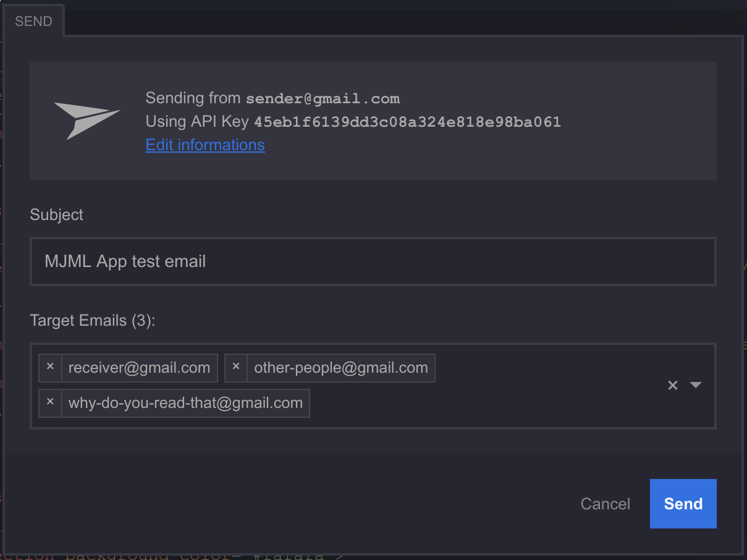This screenshot has height=560, width=747.
Task: Switch to the SEND tab
Action: point(34,22)
